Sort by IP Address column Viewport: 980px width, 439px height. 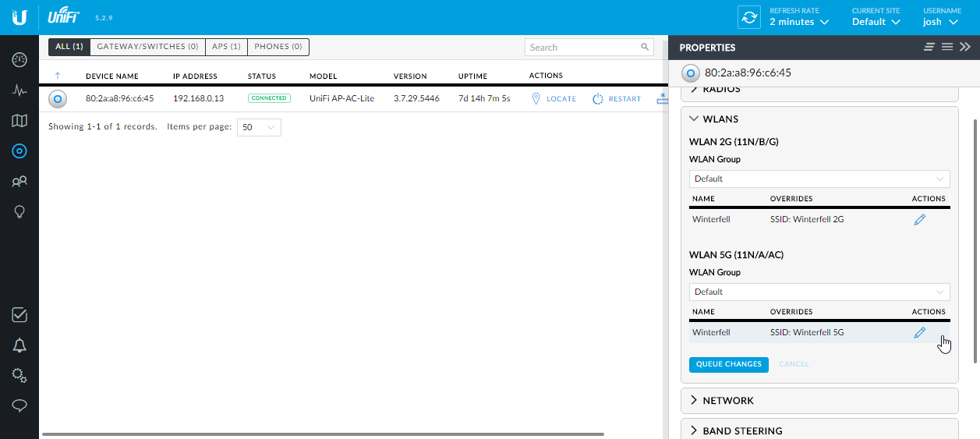point(195,76)
